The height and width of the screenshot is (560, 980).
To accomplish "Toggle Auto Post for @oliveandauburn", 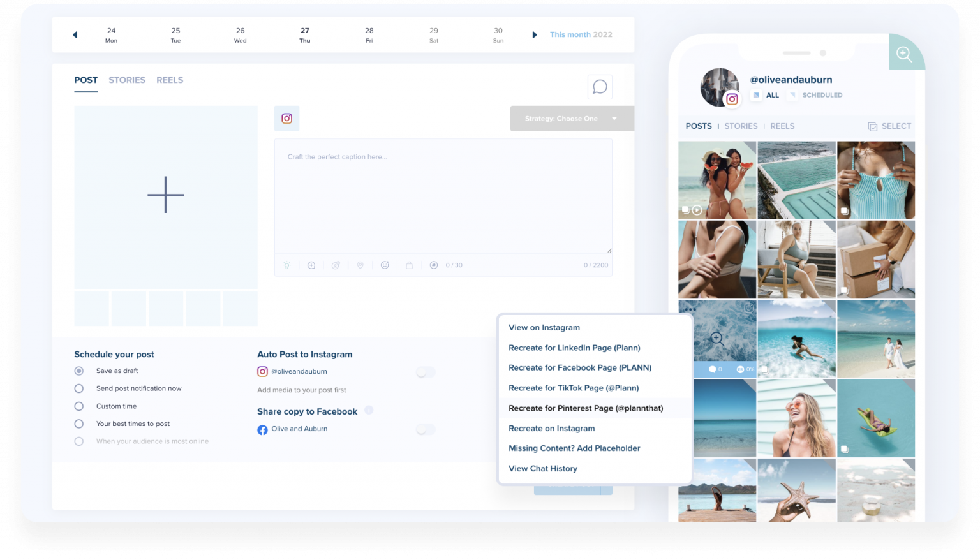I will [426, 372].
